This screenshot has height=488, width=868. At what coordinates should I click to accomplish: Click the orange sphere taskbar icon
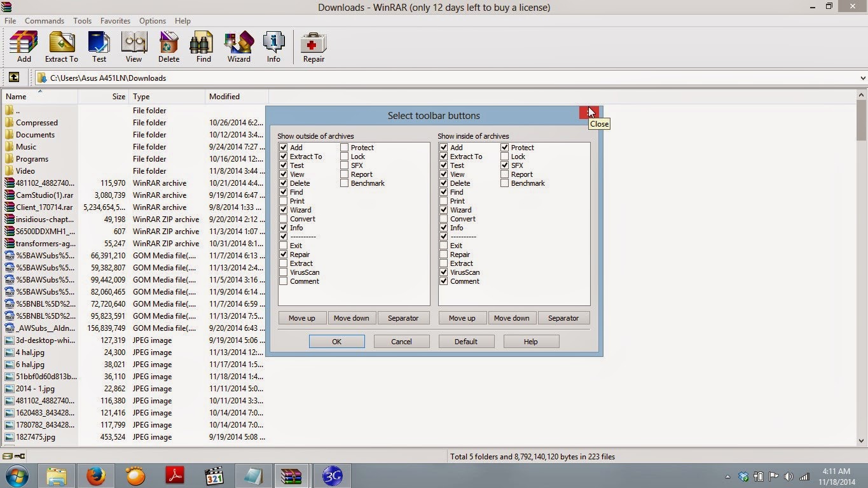click(135, 476)
